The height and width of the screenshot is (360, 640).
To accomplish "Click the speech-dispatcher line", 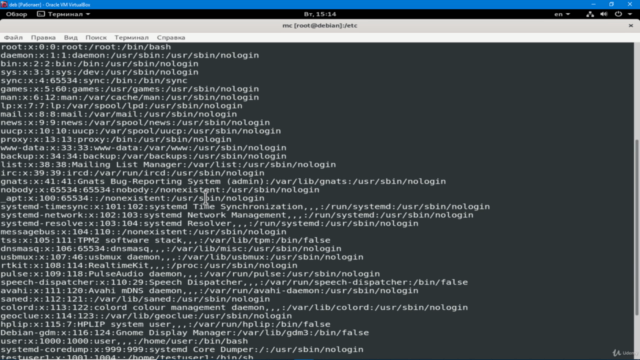I will 234,282.
